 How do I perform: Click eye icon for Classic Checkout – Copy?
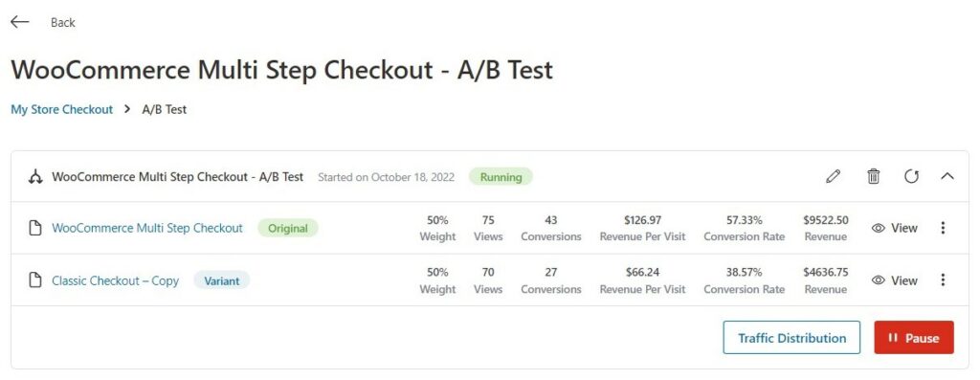(879, 280)
